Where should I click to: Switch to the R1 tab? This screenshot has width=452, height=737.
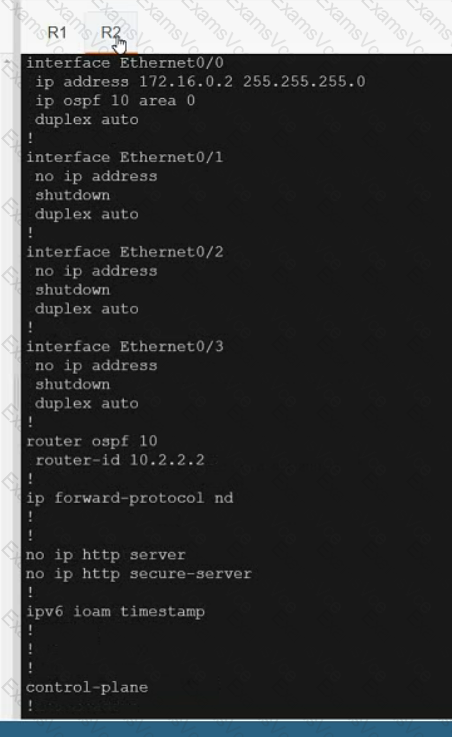point(57,32)
